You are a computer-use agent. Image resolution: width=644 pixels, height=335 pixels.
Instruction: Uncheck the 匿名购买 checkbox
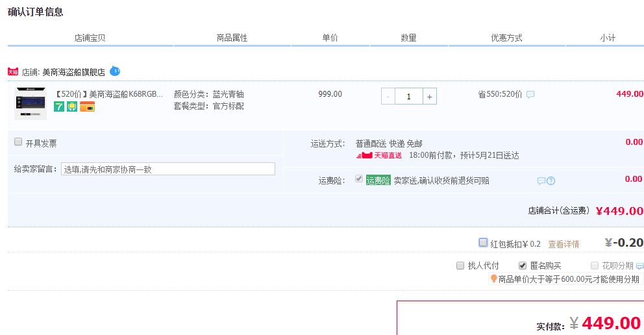click(523, 266)
